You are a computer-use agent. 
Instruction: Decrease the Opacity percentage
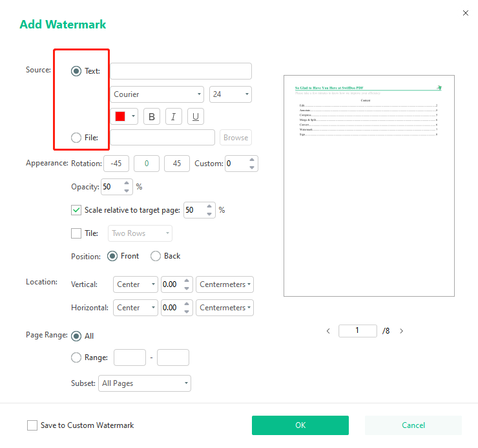click(x=127, y=191)
